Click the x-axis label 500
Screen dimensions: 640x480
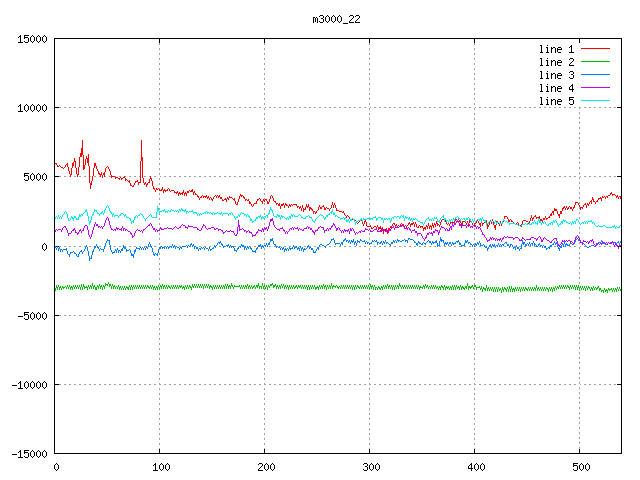(579, 467)
